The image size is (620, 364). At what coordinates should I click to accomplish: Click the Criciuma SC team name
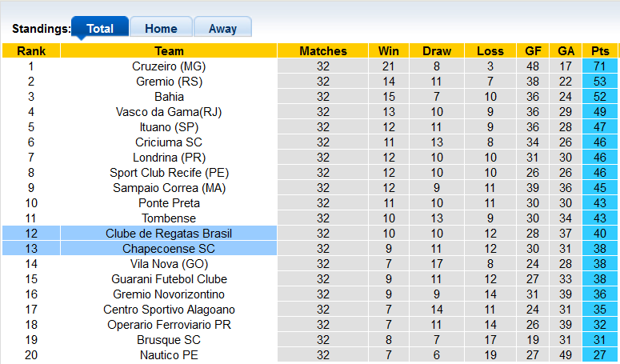tap(169, 142)
